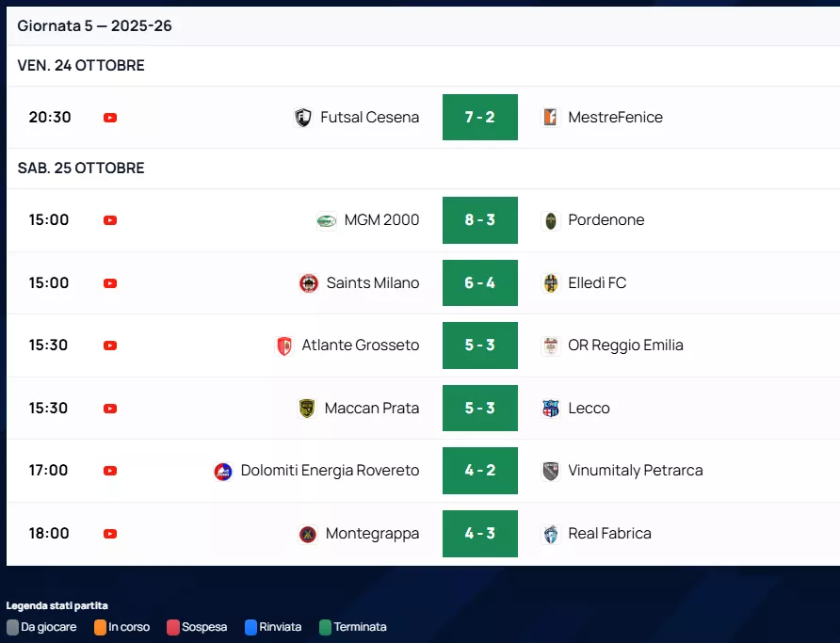Viewport: 840px width, 643px height.
Task: Click the Lecco team crest
Action: pos(551,409)
